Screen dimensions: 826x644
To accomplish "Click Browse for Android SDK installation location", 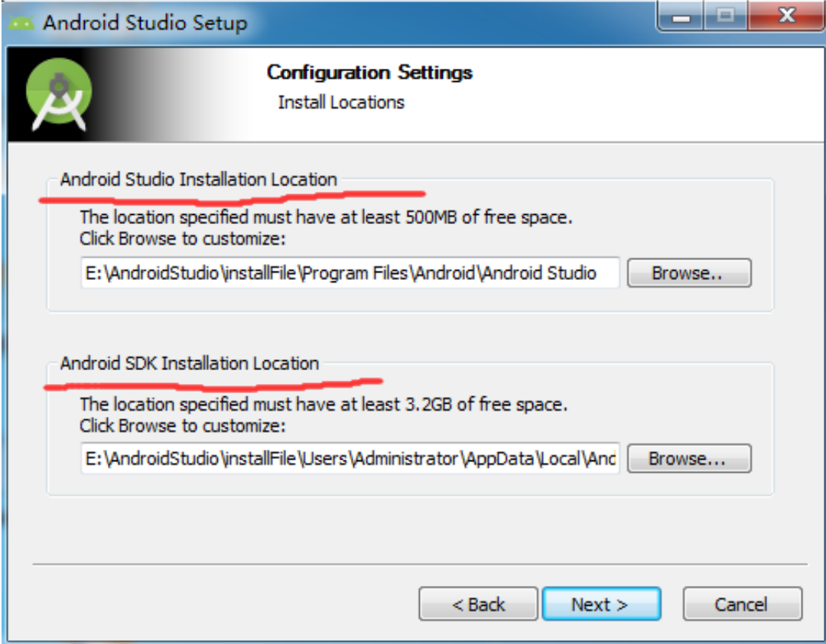I will [x=689, y=458].
